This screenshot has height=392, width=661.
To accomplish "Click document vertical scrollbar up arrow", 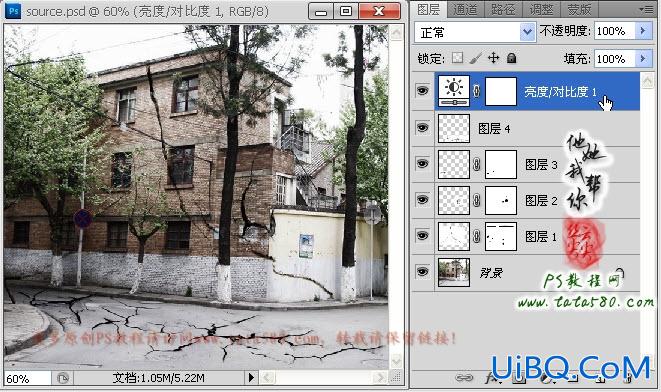I will pos(396,33).
